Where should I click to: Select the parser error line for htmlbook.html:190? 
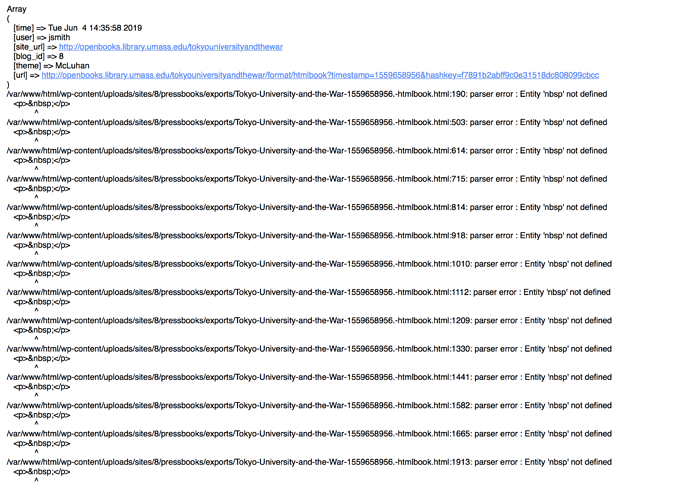[307, 94]
